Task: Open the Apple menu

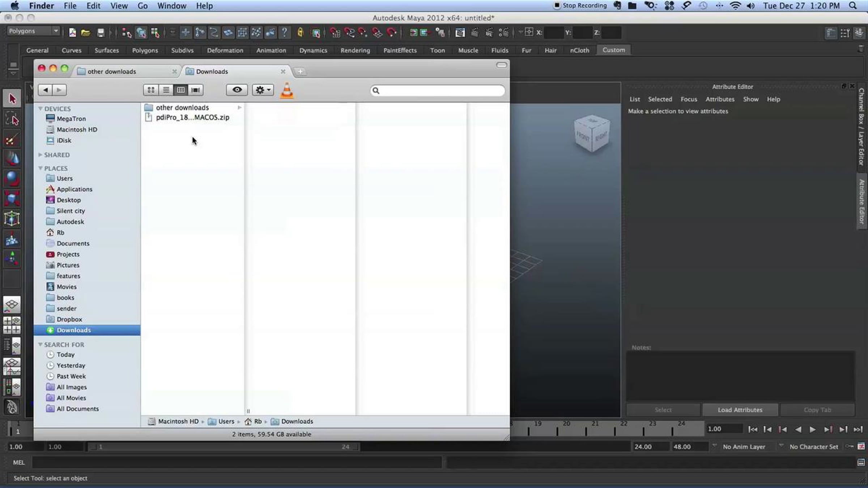Action: pyautogui.click(x=15, y=5)
